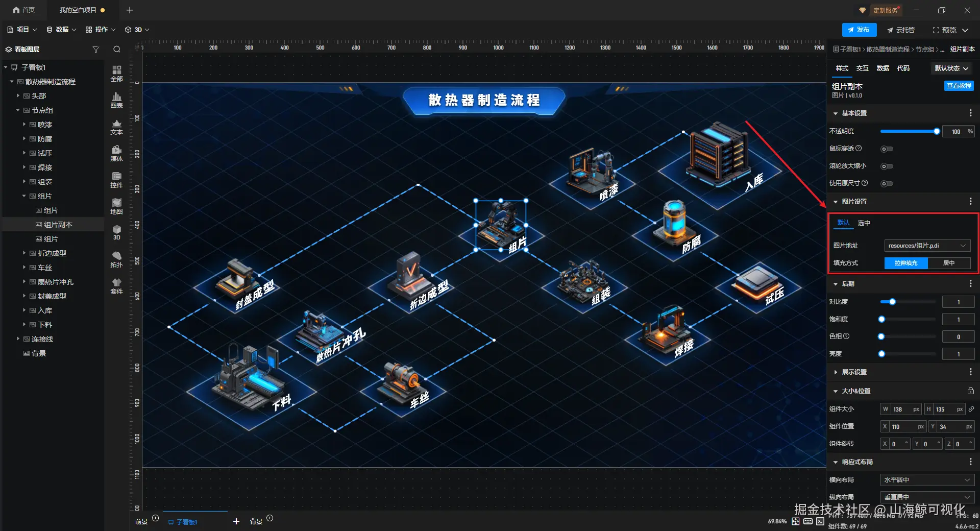Switch to the 选中 image state tab

tap(864, 223)
